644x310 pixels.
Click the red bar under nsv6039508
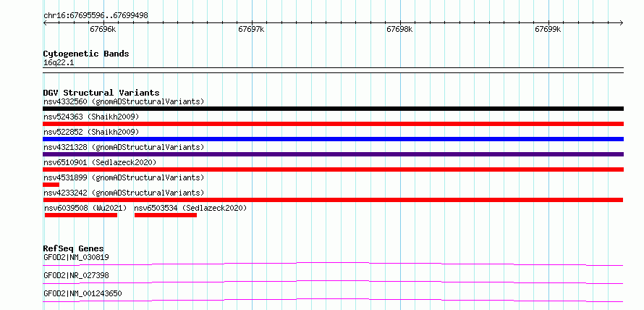(81, 215)
